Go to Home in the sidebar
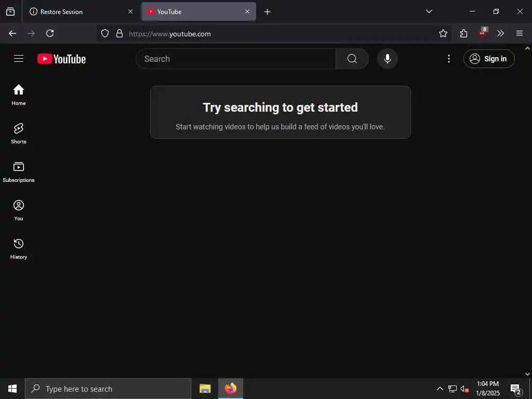The height and width of the screenshot is (399, 532). click(19, 95)
